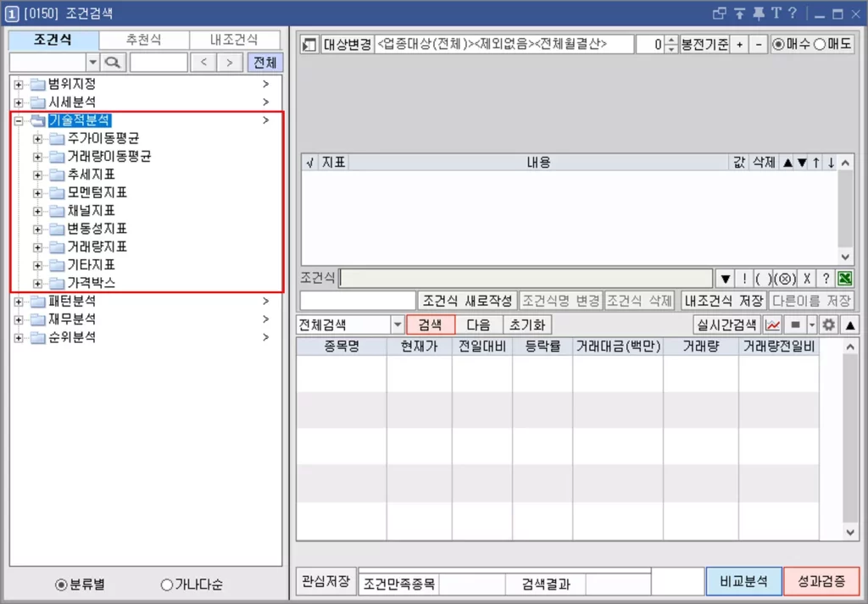Click the move-to-top arrow icon in title bar
The height and width of the screenshot is (604, 868).
click(x=739, y=14)
